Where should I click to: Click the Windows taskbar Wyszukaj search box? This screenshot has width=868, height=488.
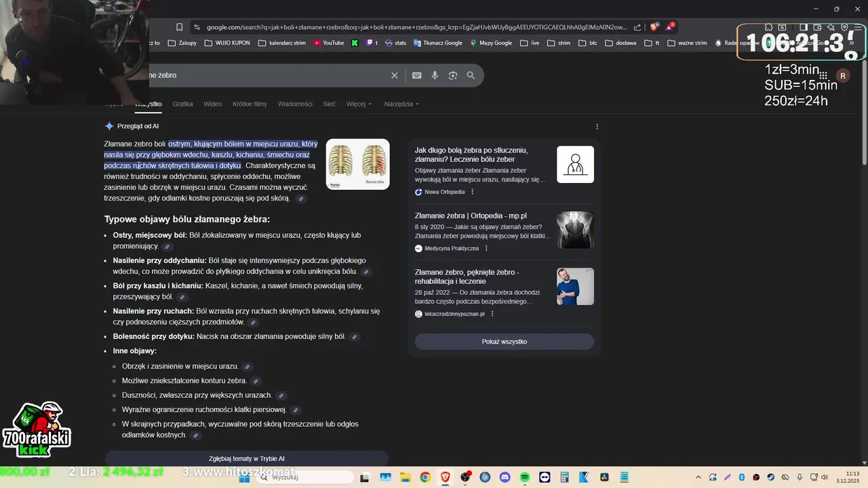point(306,477)
